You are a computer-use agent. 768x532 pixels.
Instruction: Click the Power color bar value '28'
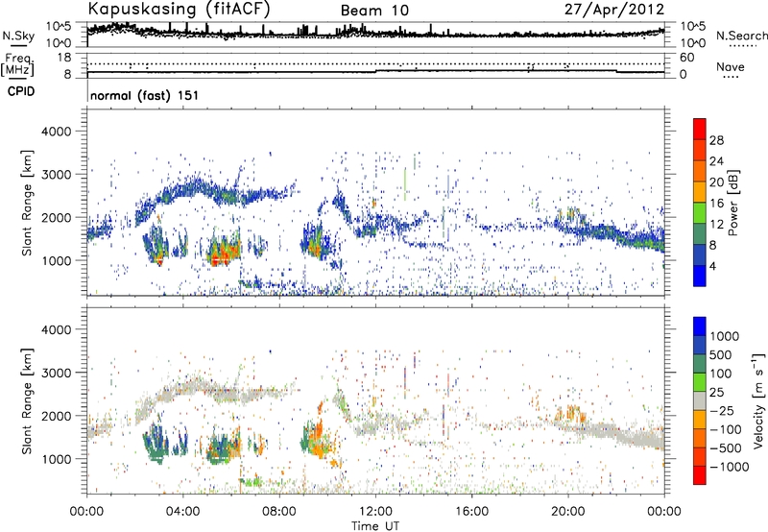click(x=716, y=140)
